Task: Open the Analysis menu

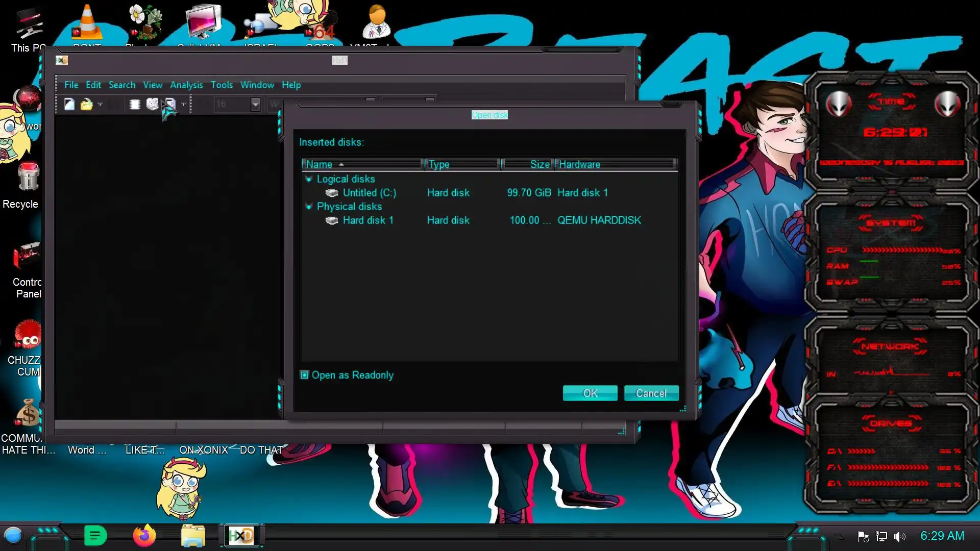Action: [x=186, y=85]
